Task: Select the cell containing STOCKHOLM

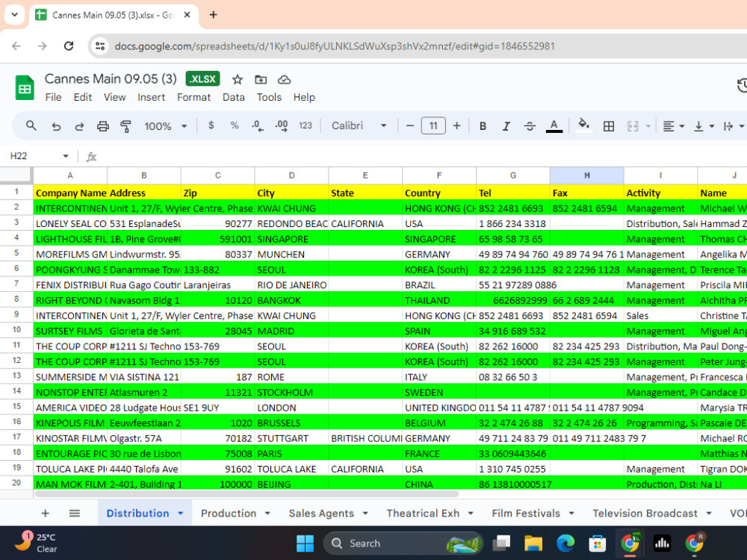Action: [x=291, y=393]
